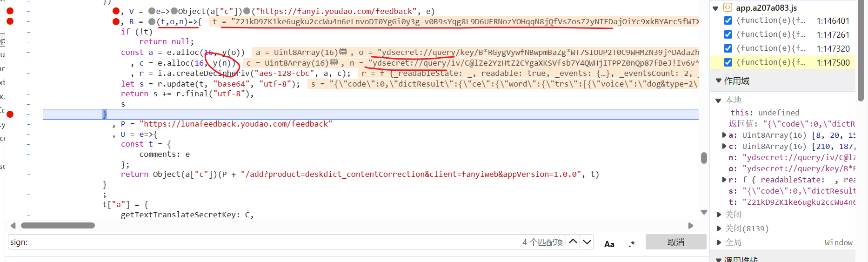The height and width of the screenshot is (262, 868).
Task: Click the 返回值 return value row
Action: point(792,124)
